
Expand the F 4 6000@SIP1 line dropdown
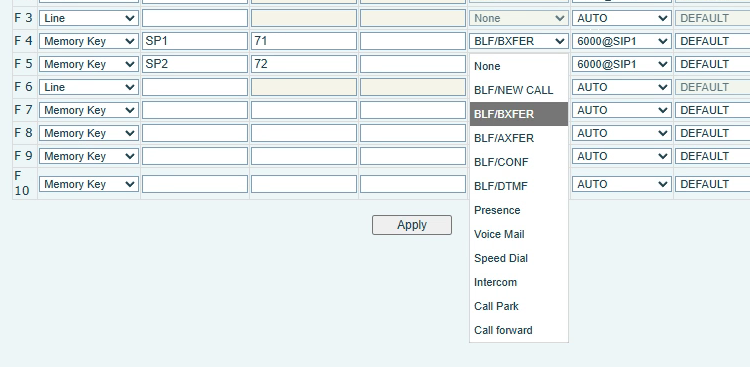(x=622, y=41)
